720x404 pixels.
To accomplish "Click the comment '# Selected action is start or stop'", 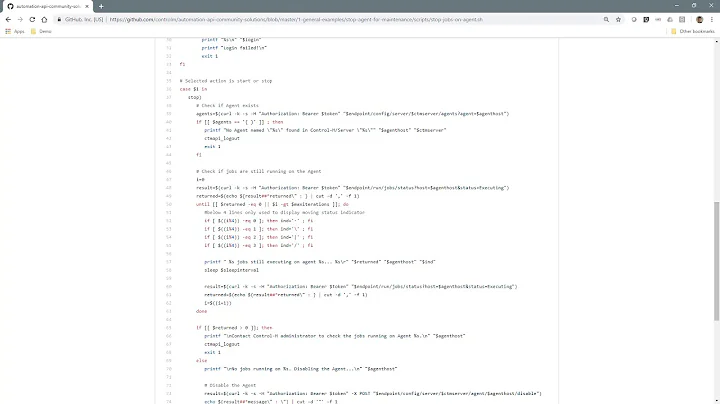I will click(x=225, y=80).
